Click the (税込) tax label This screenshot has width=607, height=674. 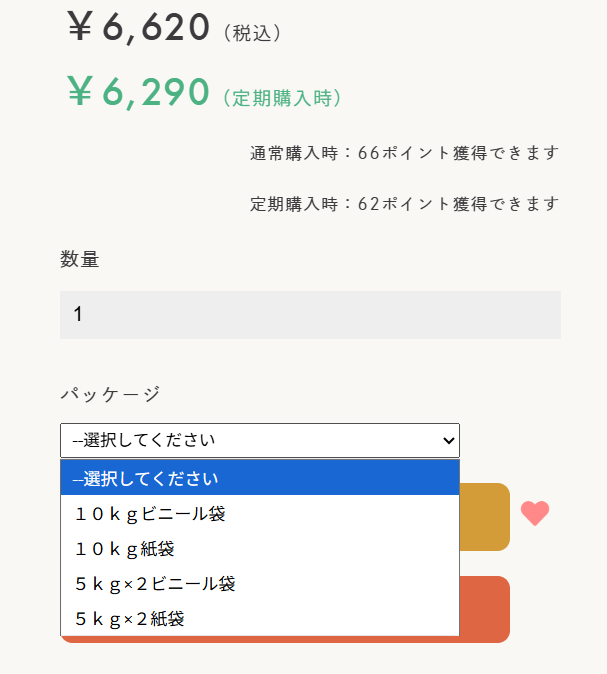click(x=251, y=33)
